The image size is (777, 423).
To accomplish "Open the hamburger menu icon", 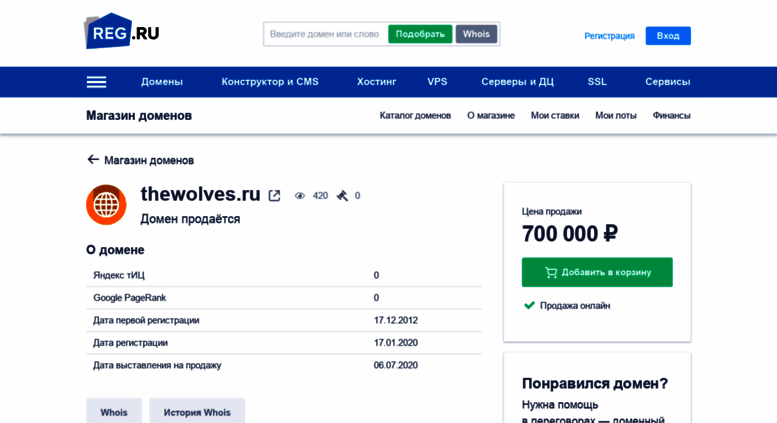I will 97,82.
